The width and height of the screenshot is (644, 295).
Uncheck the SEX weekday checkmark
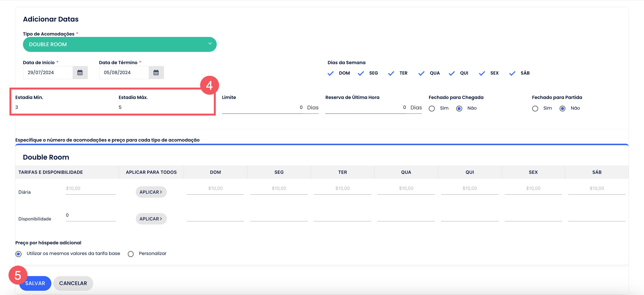pos(482,73)
